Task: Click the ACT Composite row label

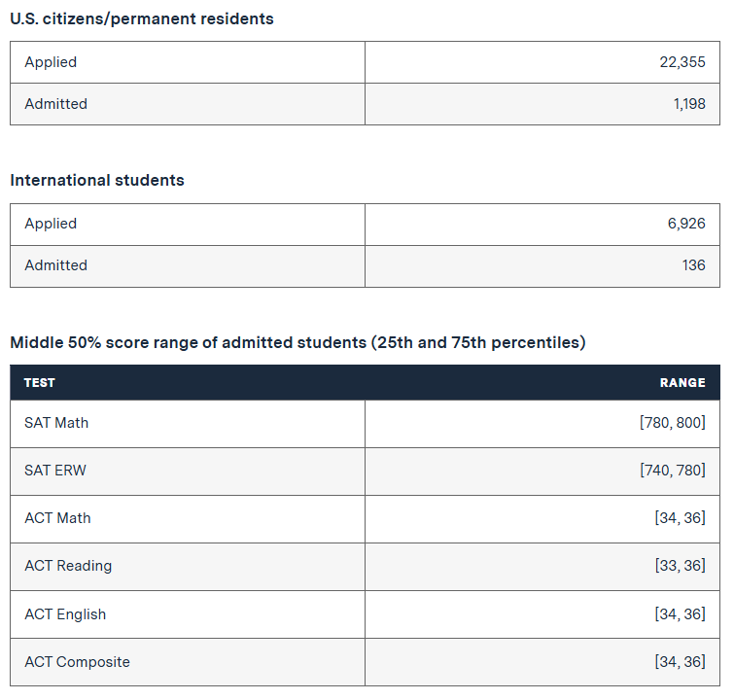Action: point(77,662)
